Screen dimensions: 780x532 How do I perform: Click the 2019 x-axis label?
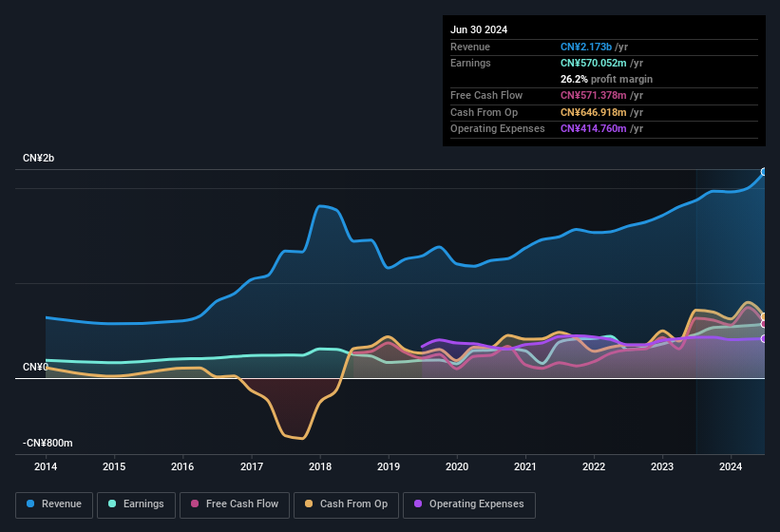coord(389,466)
